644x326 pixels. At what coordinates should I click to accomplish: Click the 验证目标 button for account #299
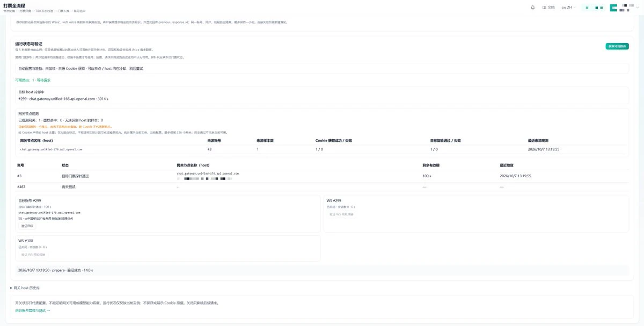(27, 226)
